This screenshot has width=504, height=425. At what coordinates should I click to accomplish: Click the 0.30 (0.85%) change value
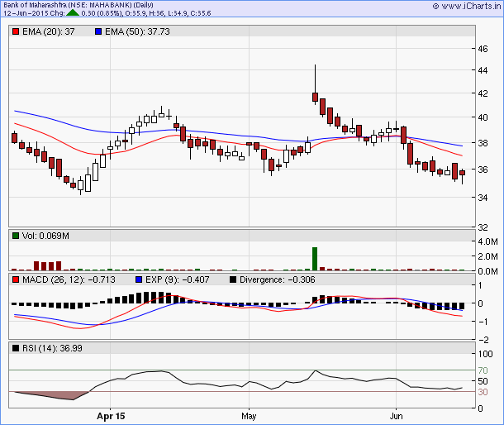(x=102, y=13)
